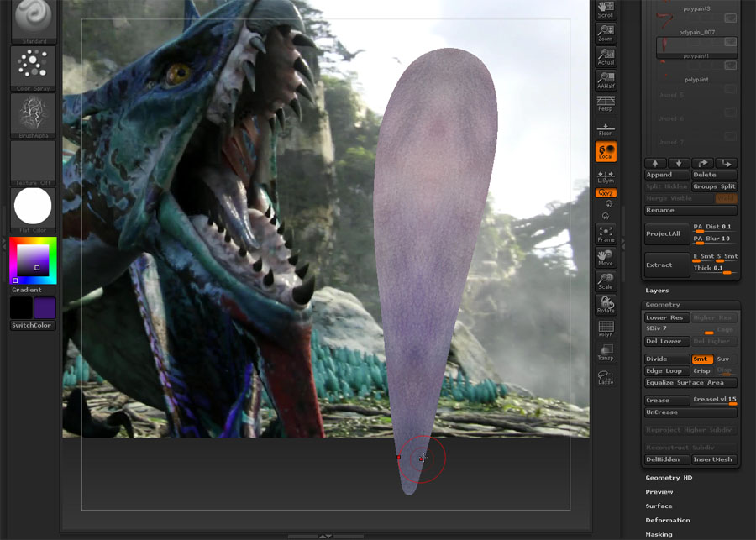The image size is (756, 540).
Task: Click the Actual size icon
Action: (x=606, y=57)
